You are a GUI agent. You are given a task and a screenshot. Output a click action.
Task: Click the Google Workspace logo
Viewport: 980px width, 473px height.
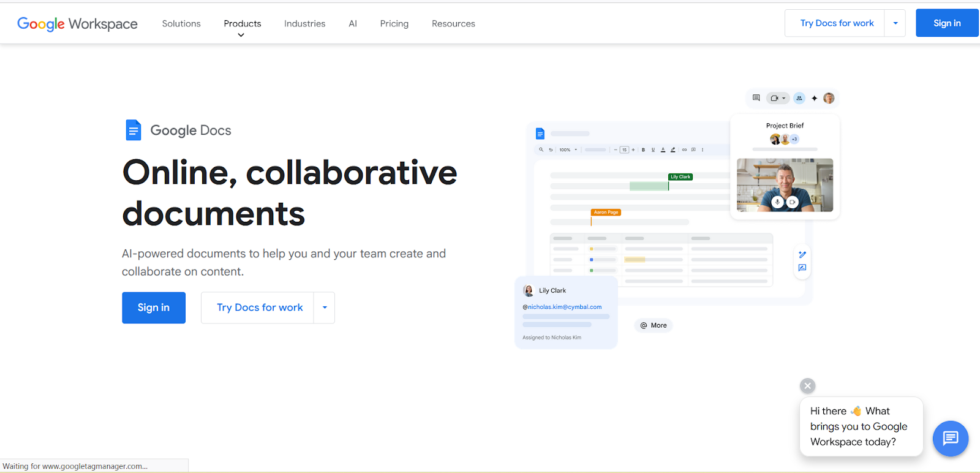click(77, 23)
